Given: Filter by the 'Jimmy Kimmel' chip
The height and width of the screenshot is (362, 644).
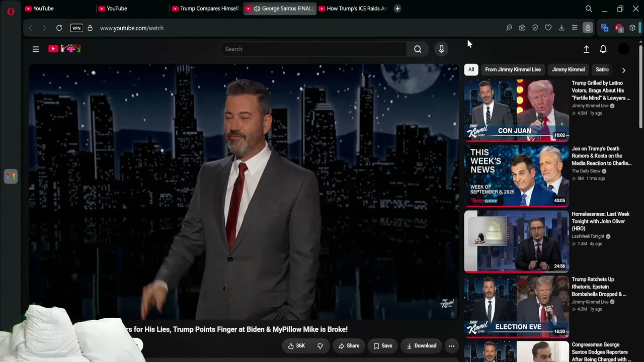Looking at the screenshot, I should tap(568, 70).
